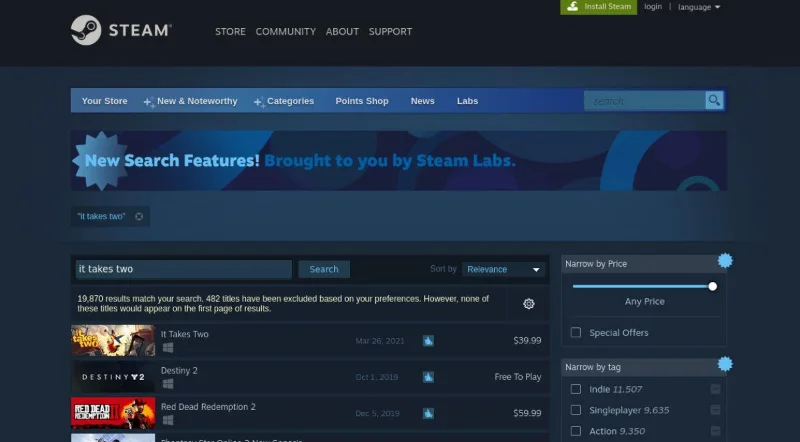Click Steam Labs badge on Narrow by tag
Image resolution: width=800 pixels, height=442 pixels.
pyautogui.click(x=725, y=364)
